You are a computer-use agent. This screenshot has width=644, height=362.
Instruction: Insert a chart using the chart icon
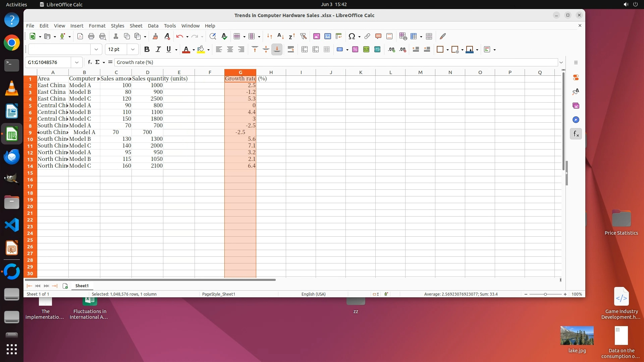(x=328, y=36)
